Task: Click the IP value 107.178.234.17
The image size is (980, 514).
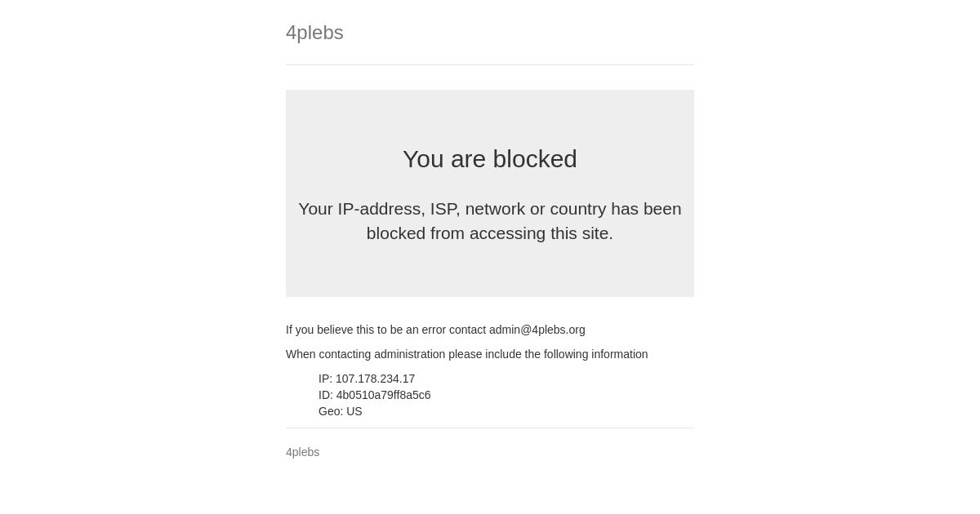Action: (x=375, y=379)
